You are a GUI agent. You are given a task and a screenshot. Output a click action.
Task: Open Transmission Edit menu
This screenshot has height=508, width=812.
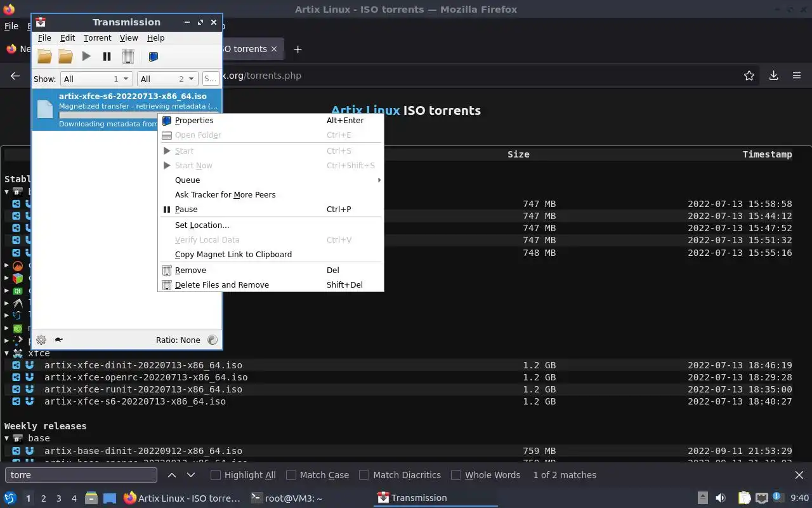tap(67, 38)
